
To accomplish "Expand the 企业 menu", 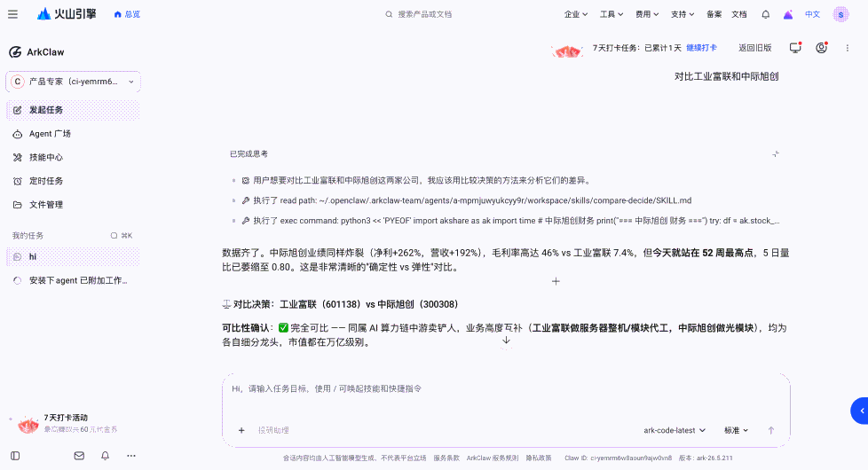I will coord(576,14).
